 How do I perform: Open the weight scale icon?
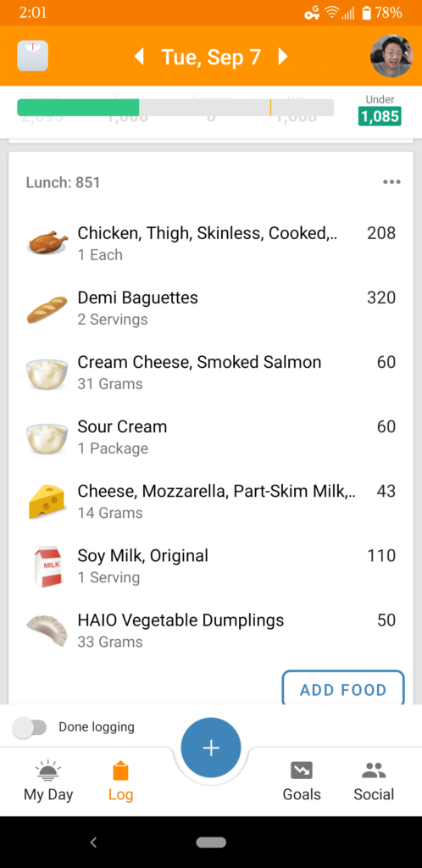[x=33, y=56]
